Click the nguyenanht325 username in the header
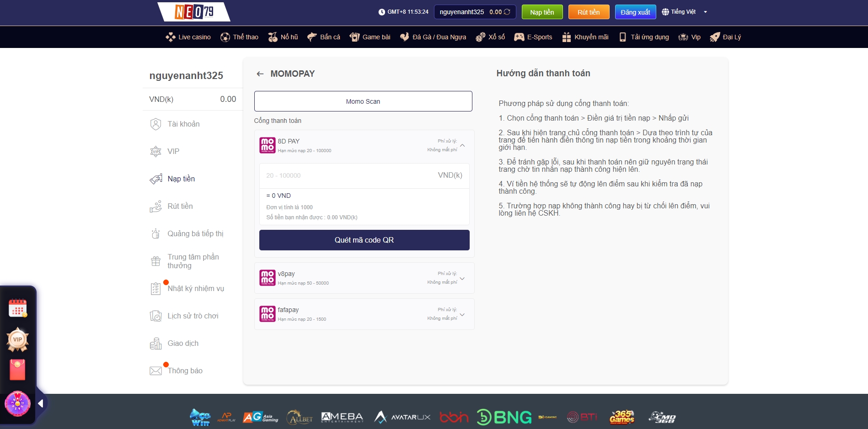 click(x=461, y=12)
